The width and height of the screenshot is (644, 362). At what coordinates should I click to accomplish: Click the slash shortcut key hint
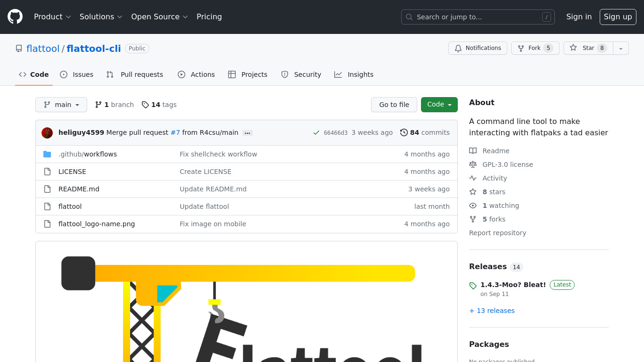point(546,17)
